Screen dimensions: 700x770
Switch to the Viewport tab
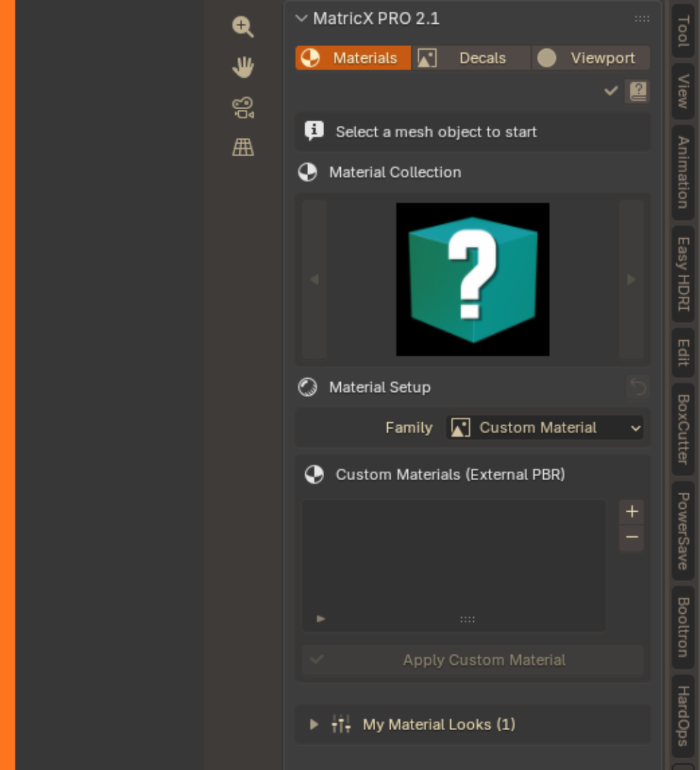591,58
